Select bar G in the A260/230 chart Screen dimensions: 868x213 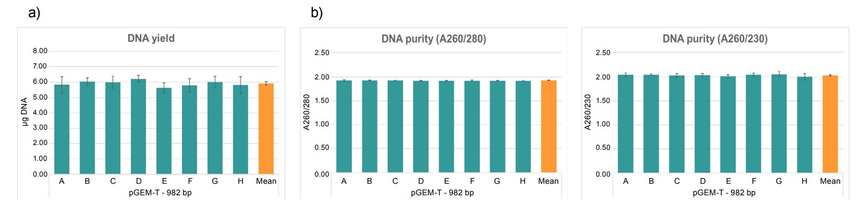click(779, 123)
